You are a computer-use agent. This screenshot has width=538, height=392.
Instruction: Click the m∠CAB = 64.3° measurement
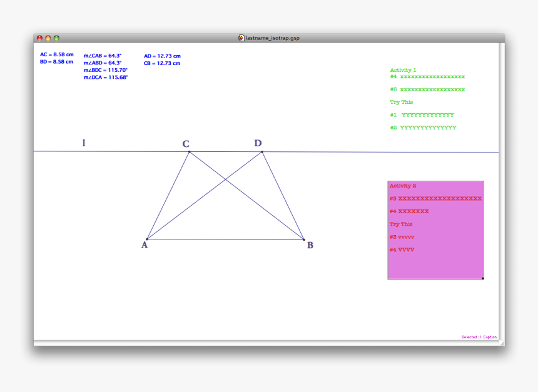103,56
